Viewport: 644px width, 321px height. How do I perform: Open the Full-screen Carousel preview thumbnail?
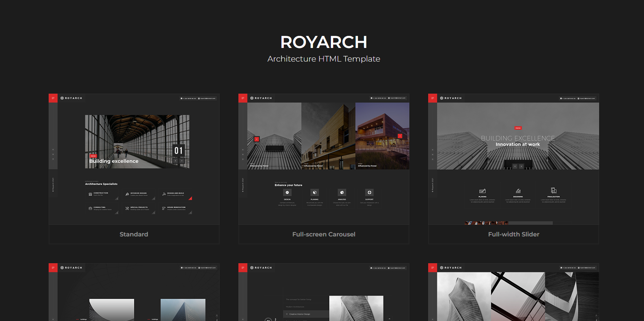tap(324, 159)
